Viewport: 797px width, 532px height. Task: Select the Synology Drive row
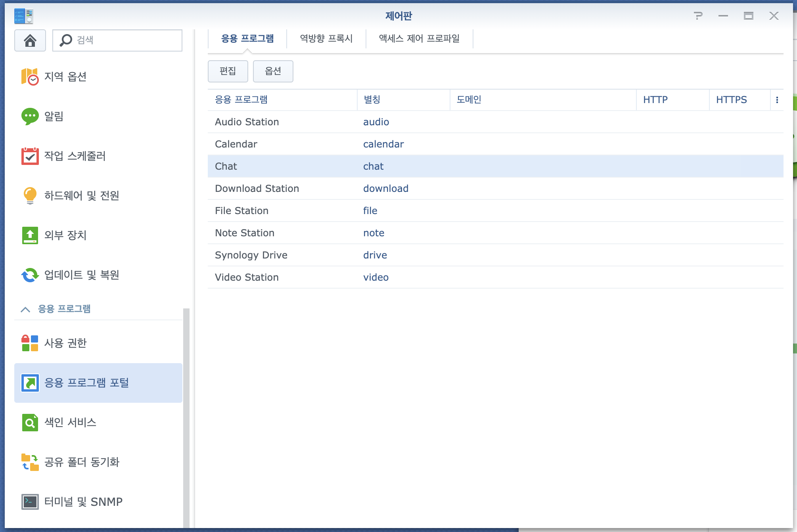pyautogui.click(x=495, y=255)
